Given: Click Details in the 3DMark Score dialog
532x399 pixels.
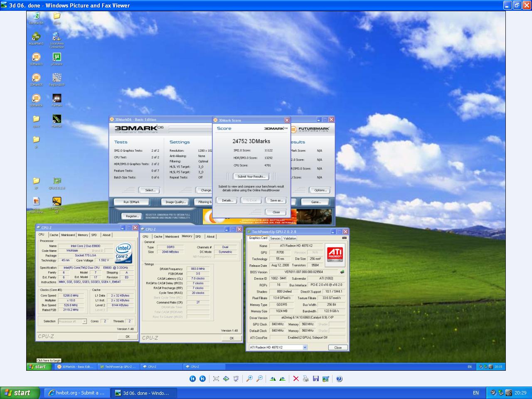Looking at the screenshot, I should tap(227, 200).
